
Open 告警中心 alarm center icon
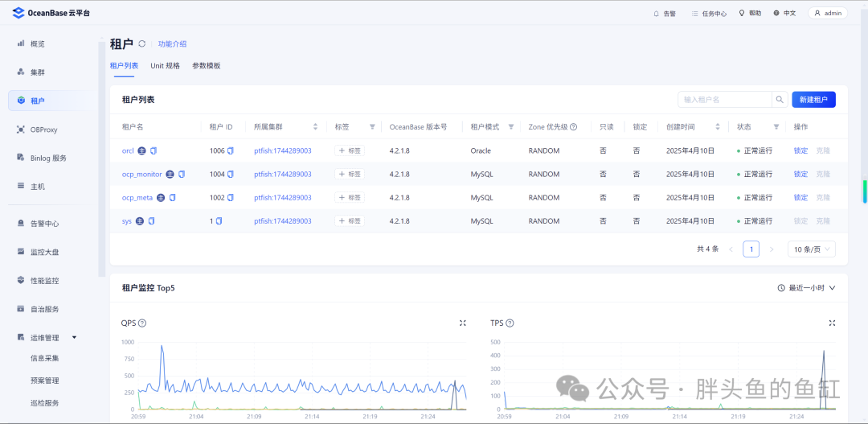pyautogui.click(x=21, y=224)
